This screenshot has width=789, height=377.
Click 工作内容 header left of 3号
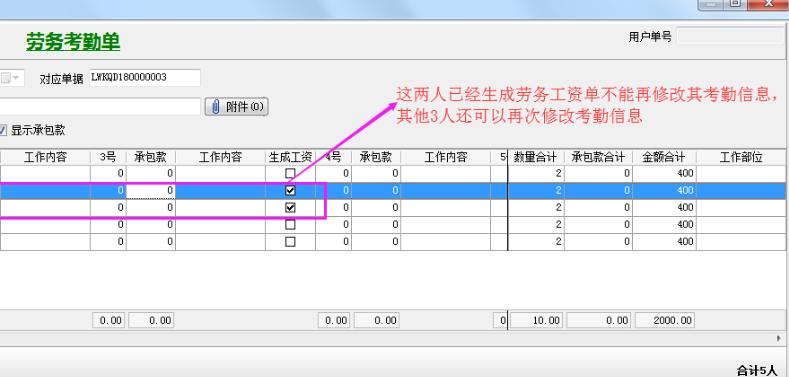45,158
